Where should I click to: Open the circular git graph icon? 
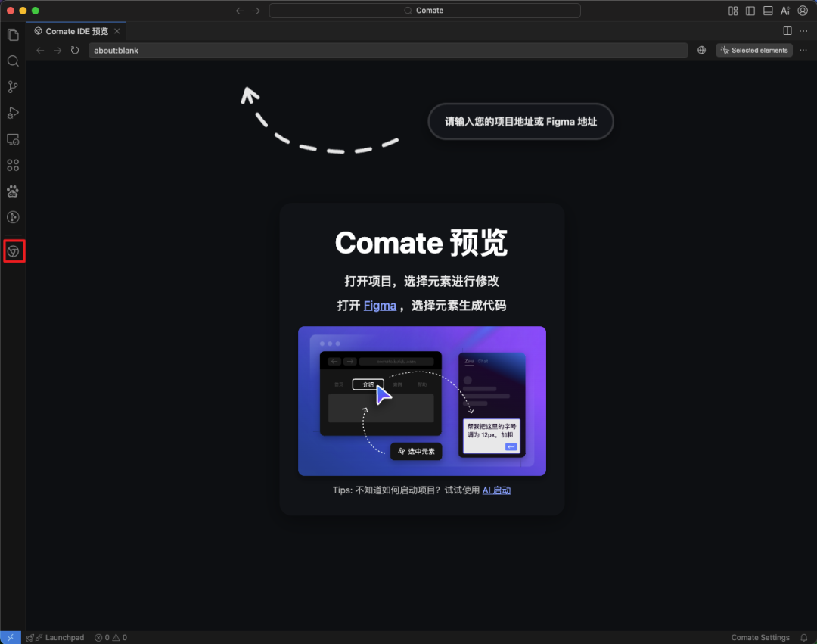[x=13, y=217]
